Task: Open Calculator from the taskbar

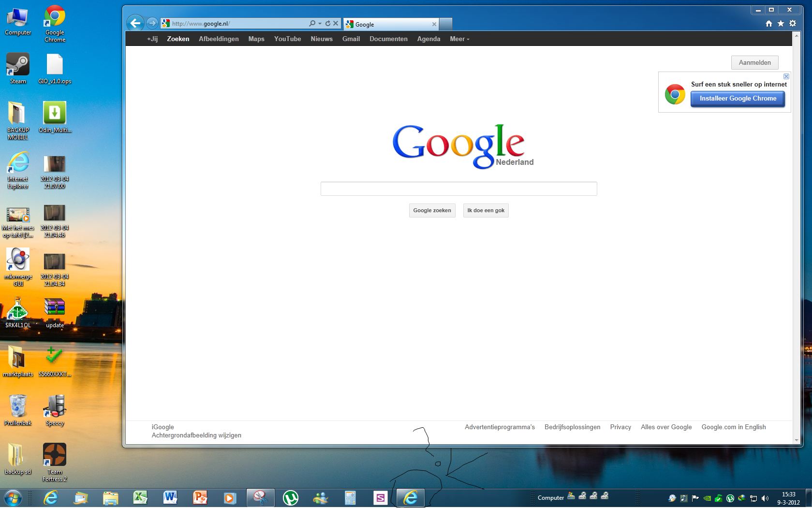Action: 350,497
